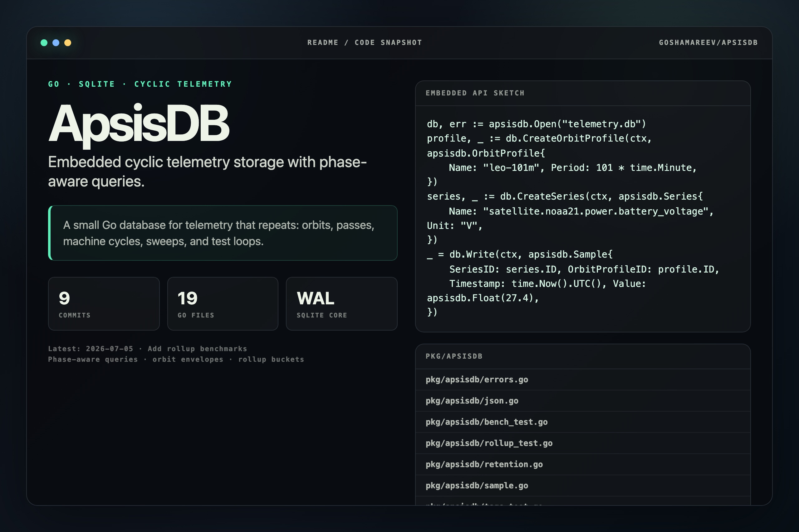Click the Name: "leo-101m" code line

[572, 167]
